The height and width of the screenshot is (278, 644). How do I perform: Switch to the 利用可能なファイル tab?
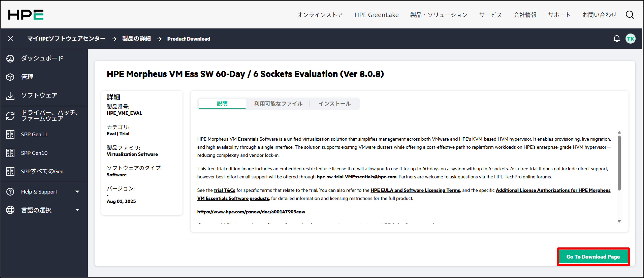tap(278, 104)
